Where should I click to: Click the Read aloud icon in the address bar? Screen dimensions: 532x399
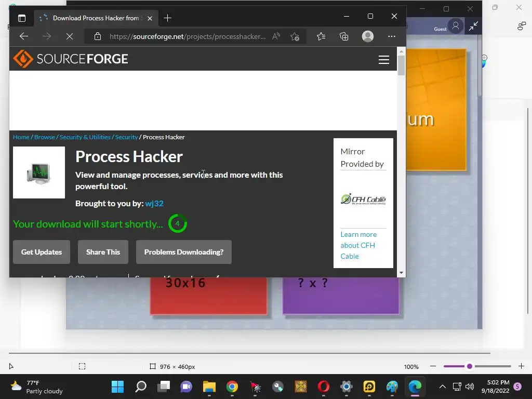point(276,36)
